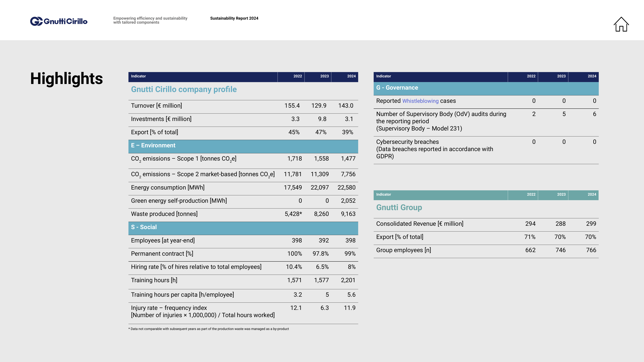Screen dimensions: 644x362
Task: Click the Waste produced [tonnes] label
Action: (164, 214)
